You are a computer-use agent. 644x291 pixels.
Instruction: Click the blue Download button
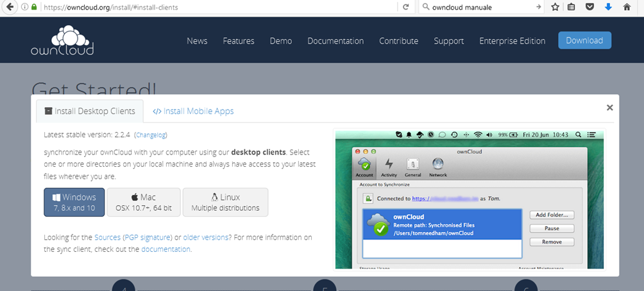584,40
